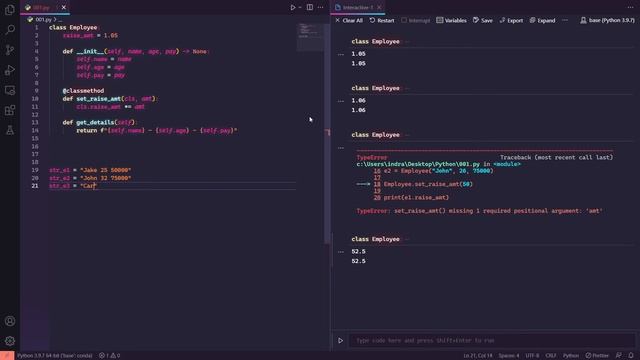Open output ellipsis of TypeError cell
640x360 pixels.
point(341,148)
